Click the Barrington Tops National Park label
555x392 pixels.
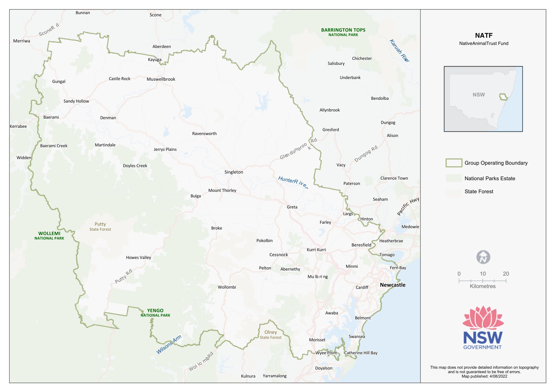pyautogui.click(x=343, y=32)
